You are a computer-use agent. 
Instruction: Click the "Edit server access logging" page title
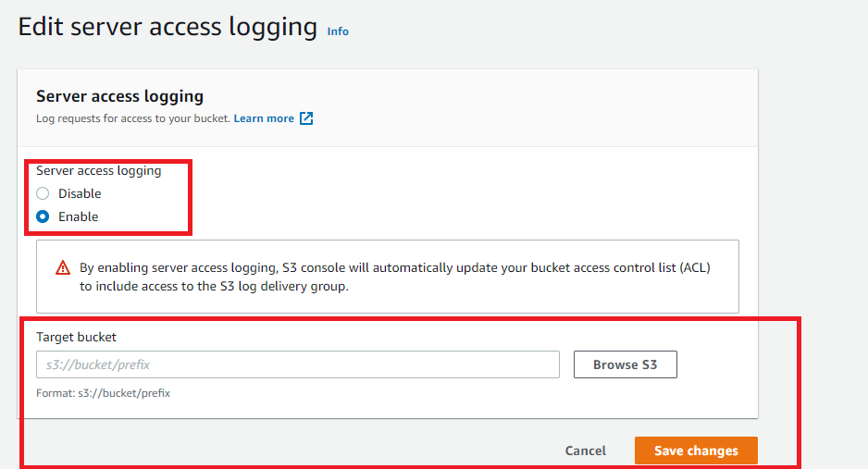(167, 26)
